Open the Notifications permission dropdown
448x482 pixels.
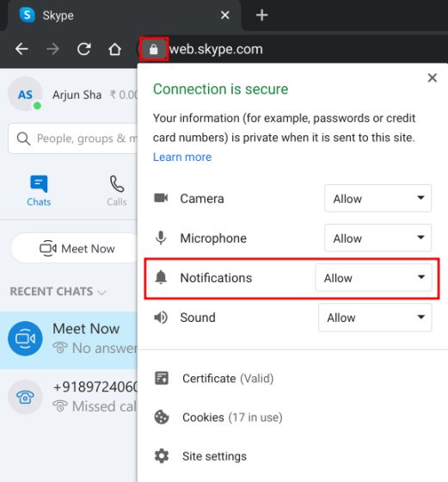pos(374,277)
